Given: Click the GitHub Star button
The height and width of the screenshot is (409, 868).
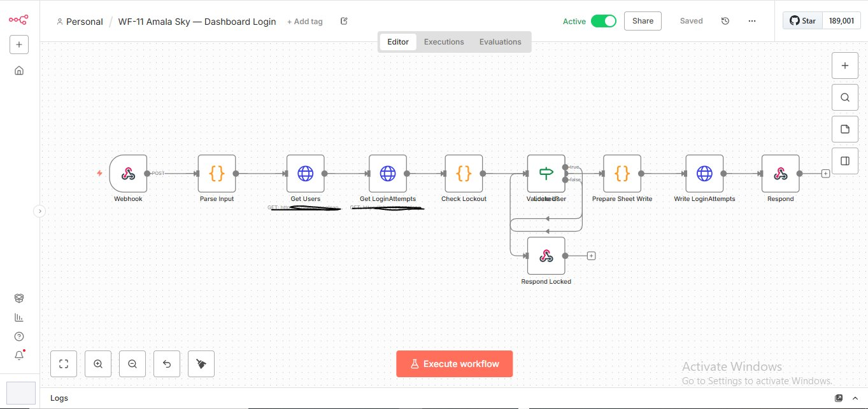Looking at the screenshot, I should pos(802,21).
